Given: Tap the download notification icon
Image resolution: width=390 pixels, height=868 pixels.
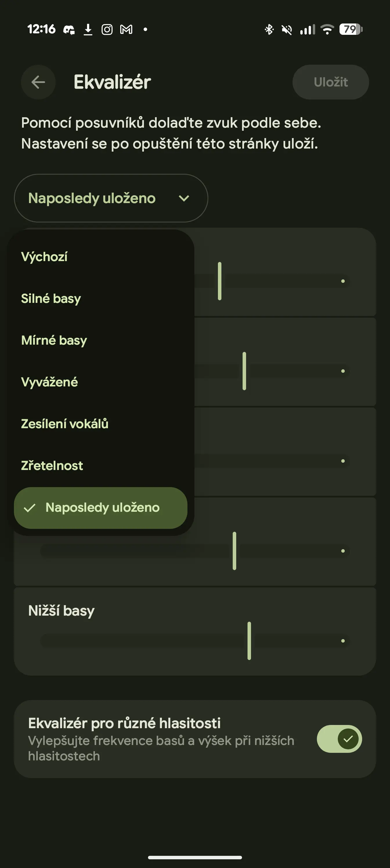Looking at the screenshot, I should click(x=88, y=30).
